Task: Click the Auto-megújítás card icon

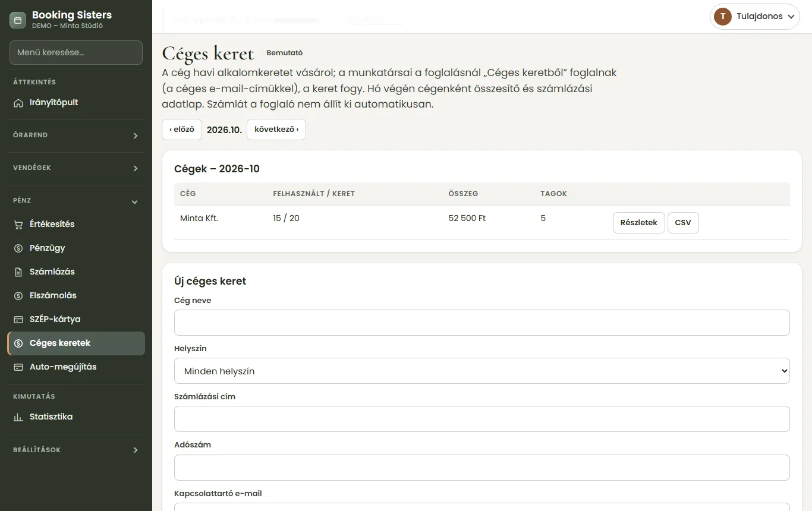Action: 18,367
